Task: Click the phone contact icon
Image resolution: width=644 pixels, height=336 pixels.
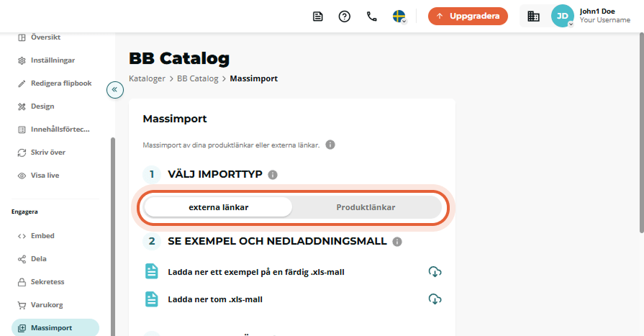Action: pos(372,17)
